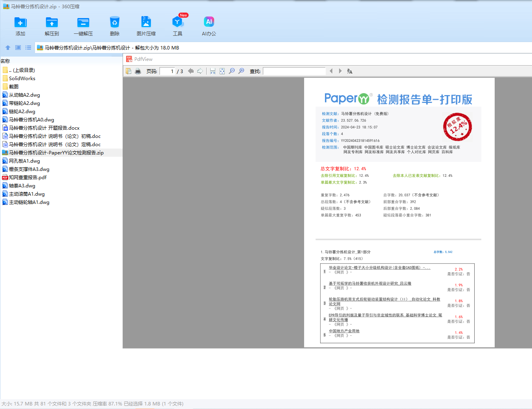Open link EPR导引的判据及量子导引
Image resolution: width=532 pixels, height=409 pixels.
click(x=385, y=317)
